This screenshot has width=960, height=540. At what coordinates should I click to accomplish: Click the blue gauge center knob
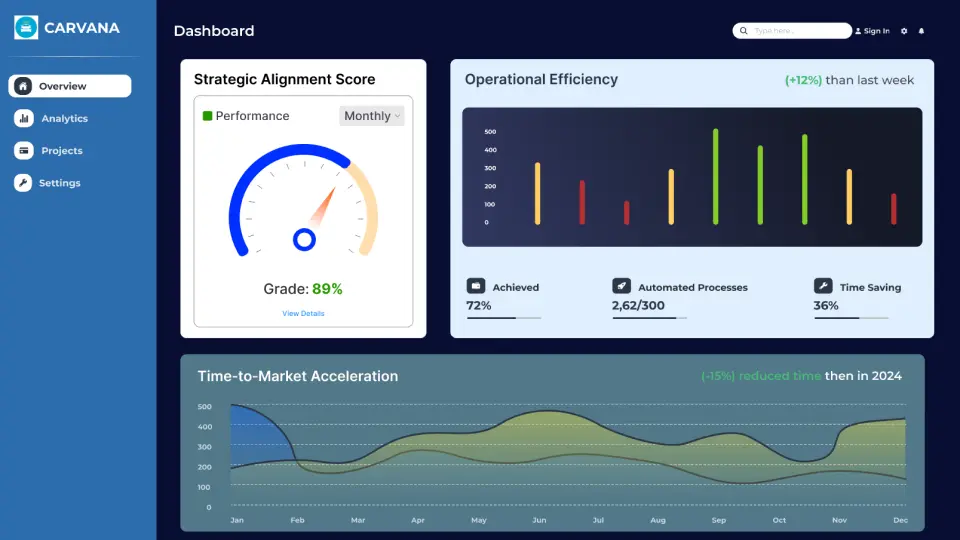tap(304, 239)
